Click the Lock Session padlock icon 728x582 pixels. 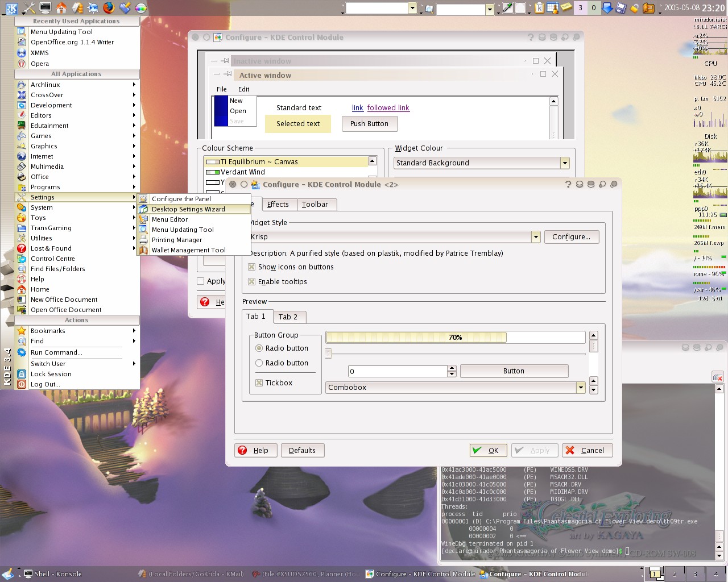(x=22, y=374)
